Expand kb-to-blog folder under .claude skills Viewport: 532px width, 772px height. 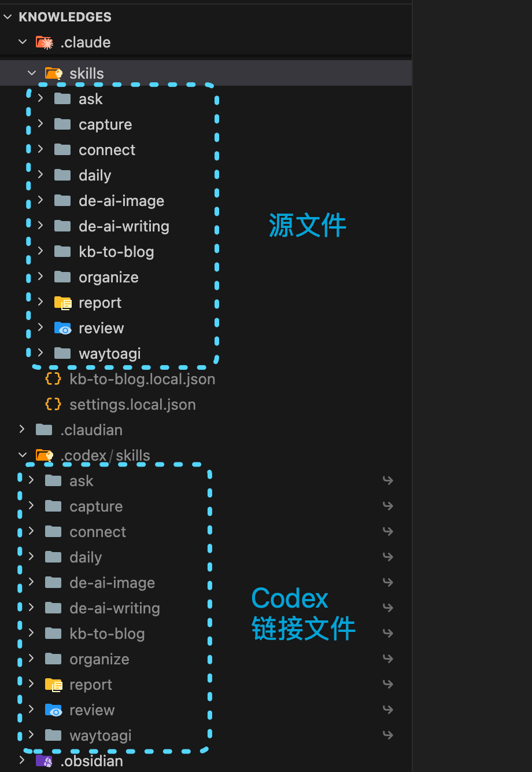tap(40, 252)
